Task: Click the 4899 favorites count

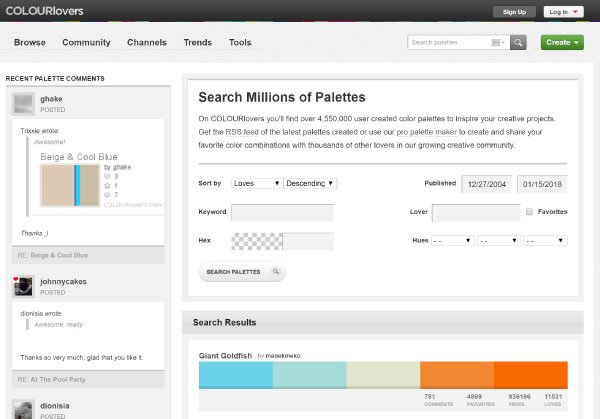Action: (x=474, y=396)
